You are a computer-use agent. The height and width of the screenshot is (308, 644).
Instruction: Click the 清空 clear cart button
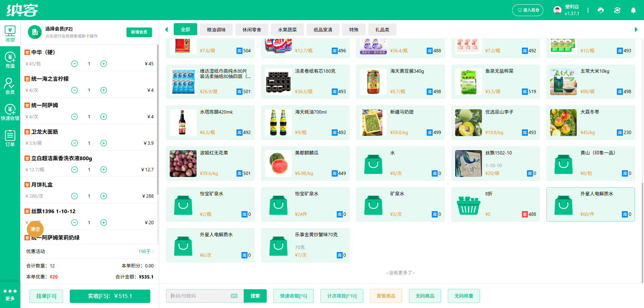(35, 229)
